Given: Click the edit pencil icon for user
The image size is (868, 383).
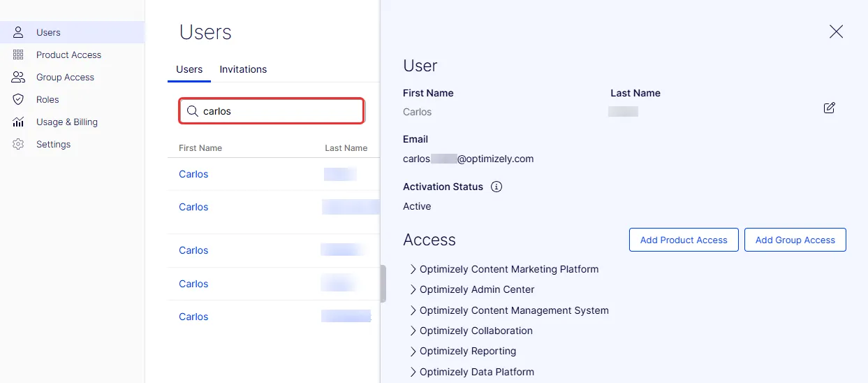Looking at the screenshot, I should pos(830,108).
